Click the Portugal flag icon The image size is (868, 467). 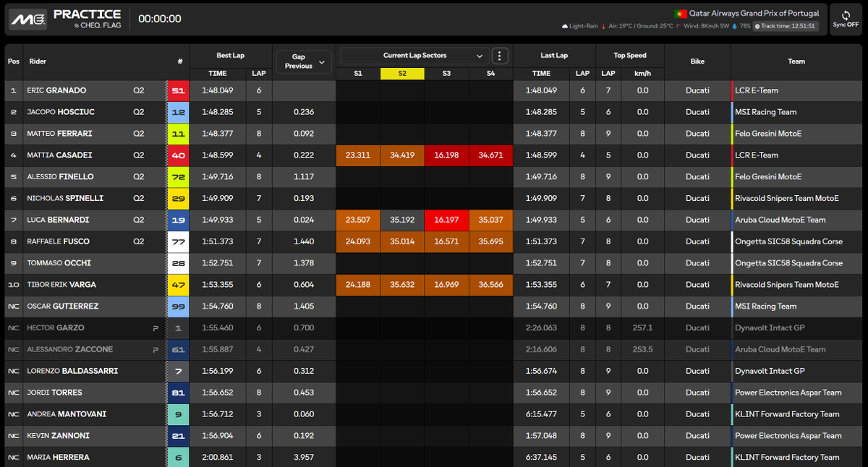point(680,14)
